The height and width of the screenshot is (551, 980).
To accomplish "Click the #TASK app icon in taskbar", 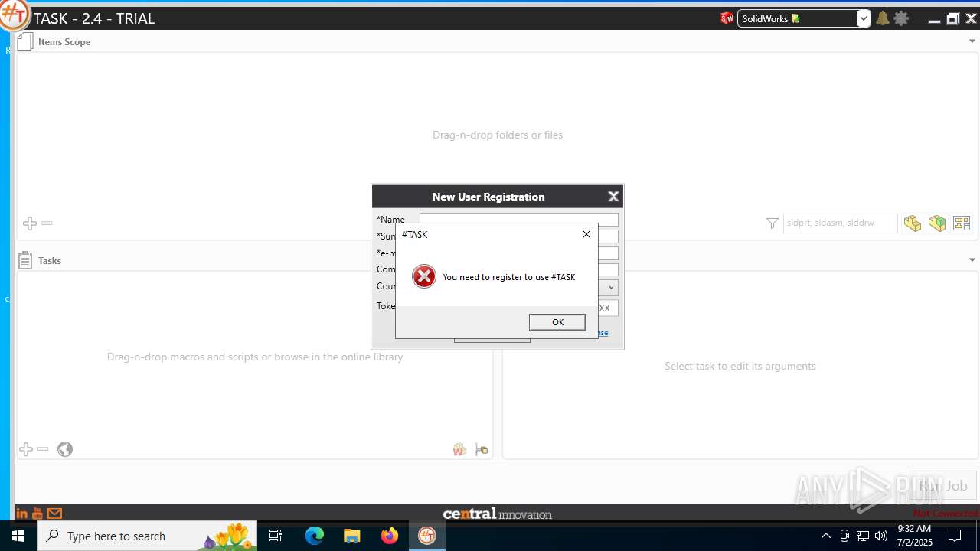I will (x=427, y=536).
